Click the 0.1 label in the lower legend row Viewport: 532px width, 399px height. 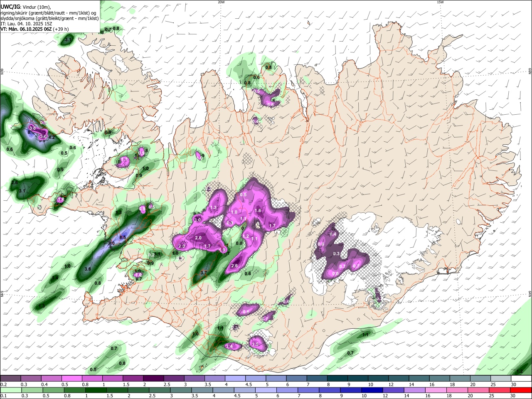point(3,396)
